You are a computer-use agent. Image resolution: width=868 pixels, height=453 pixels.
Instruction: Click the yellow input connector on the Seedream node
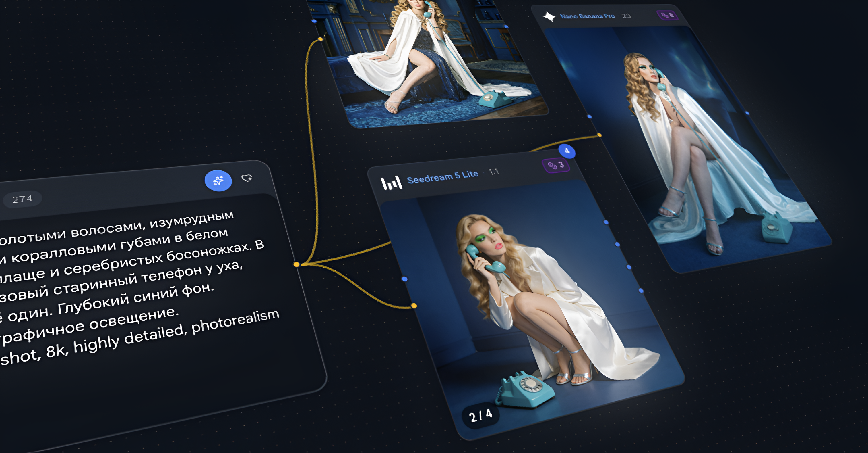pyautogui.click(x=414, y=306)
